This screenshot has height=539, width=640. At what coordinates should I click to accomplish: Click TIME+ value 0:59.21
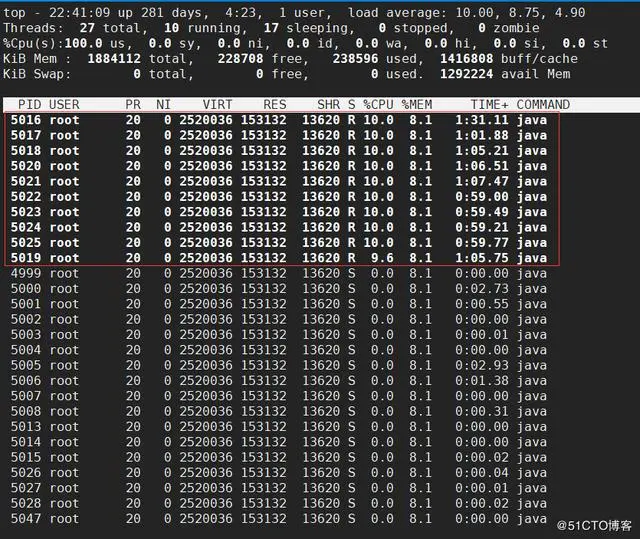click(482, 227)
